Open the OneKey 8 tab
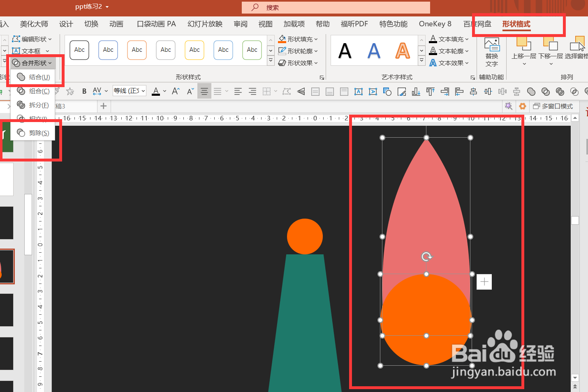588x392 pixels. (x=435, y=24)
